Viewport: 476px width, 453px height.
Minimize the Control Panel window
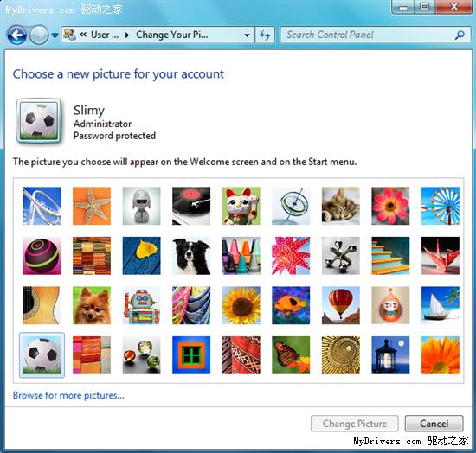(403, 7)
